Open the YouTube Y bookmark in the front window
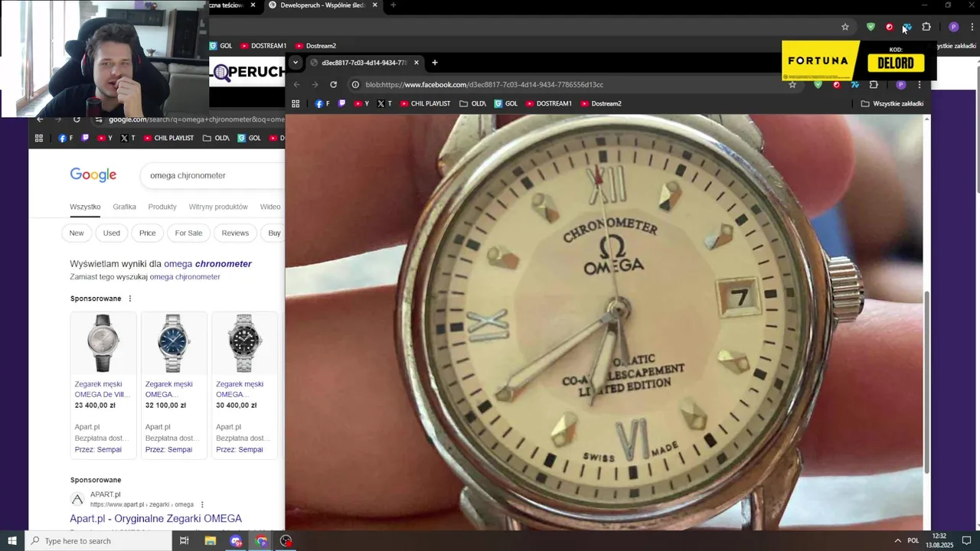Viewport: 980px width, 551px height. [x=361, y=103]
